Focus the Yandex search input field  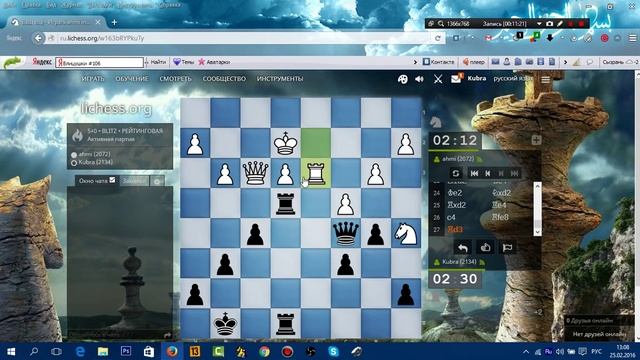[x=100, y=62]
